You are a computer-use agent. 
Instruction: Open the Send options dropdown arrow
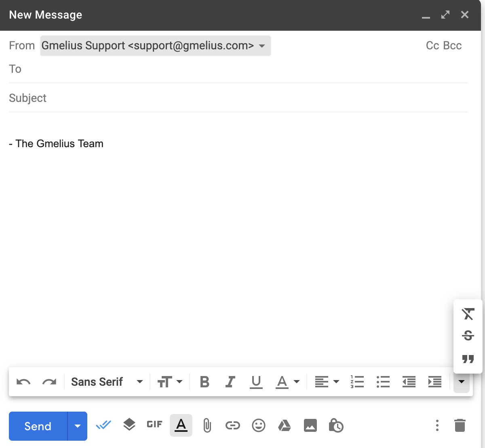(78, 426)
